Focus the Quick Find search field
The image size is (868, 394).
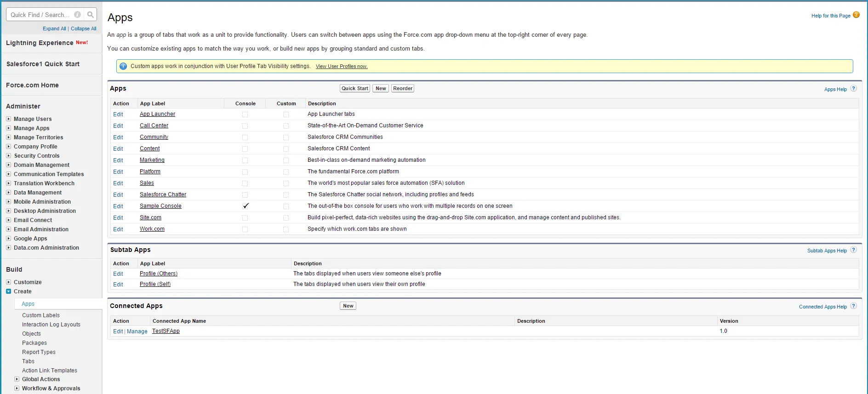(39, 15)
